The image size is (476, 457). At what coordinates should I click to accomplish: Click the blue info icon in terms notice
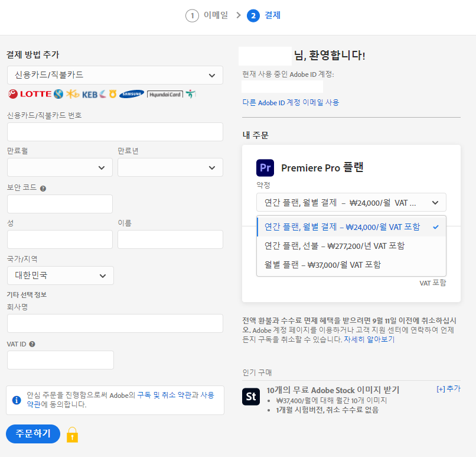click(x=17, y=400)
